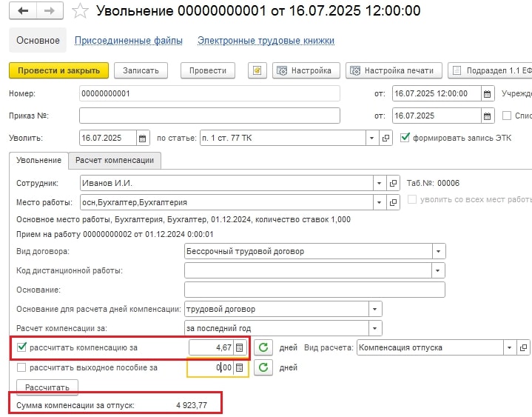Expand the Код дистанционной работы dropdown
Viewport: 532px width, 417px height.
point(438,271)
